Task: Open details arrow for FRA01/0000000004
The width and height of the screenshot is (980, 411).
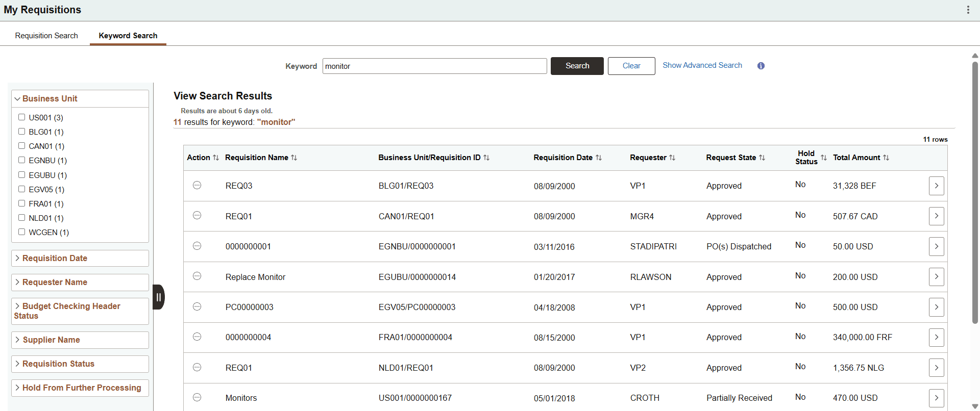Action: (936, 337)
